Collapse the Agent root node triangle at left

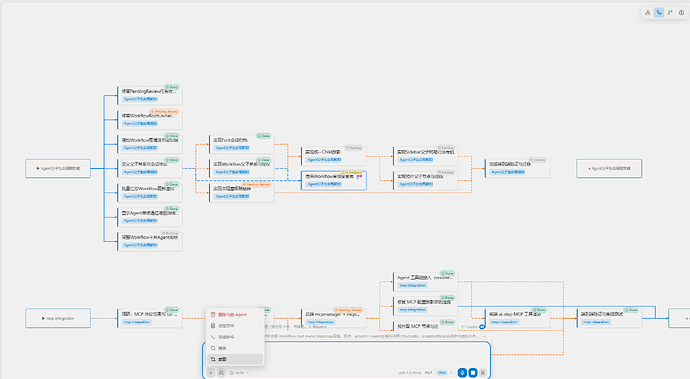(38, 168)
